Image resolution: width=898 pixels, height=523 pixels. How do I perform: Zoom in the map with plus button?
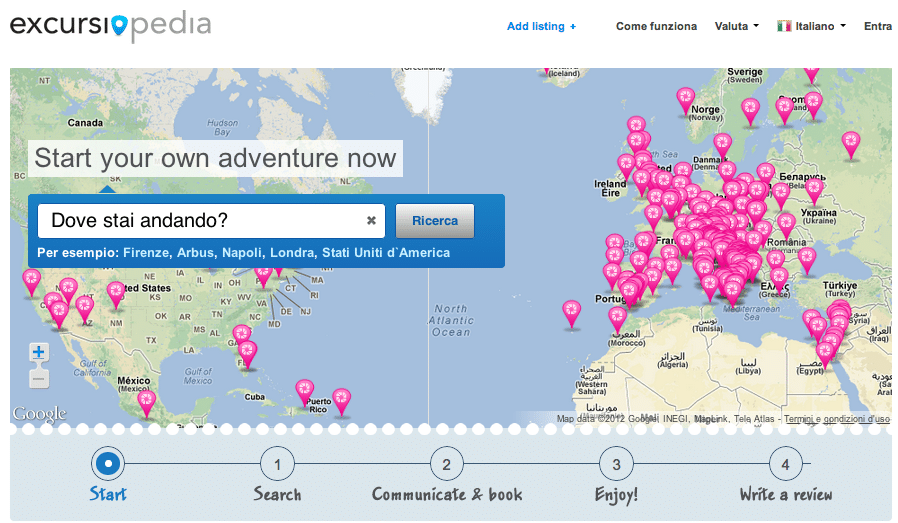pos(39,352)
